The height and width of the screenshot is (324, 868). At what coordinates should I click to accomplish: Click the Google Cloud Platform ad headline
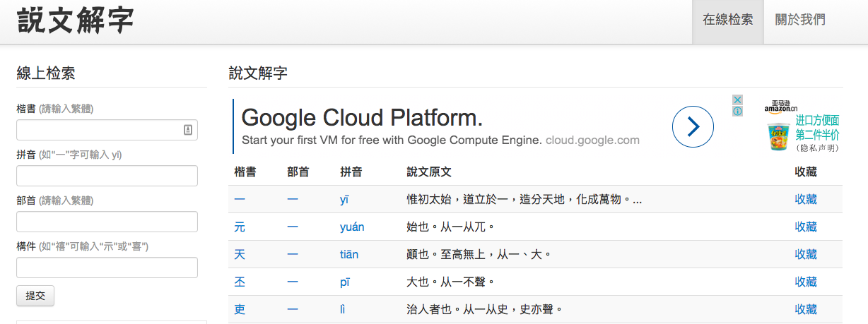click(x=362, y=117)
